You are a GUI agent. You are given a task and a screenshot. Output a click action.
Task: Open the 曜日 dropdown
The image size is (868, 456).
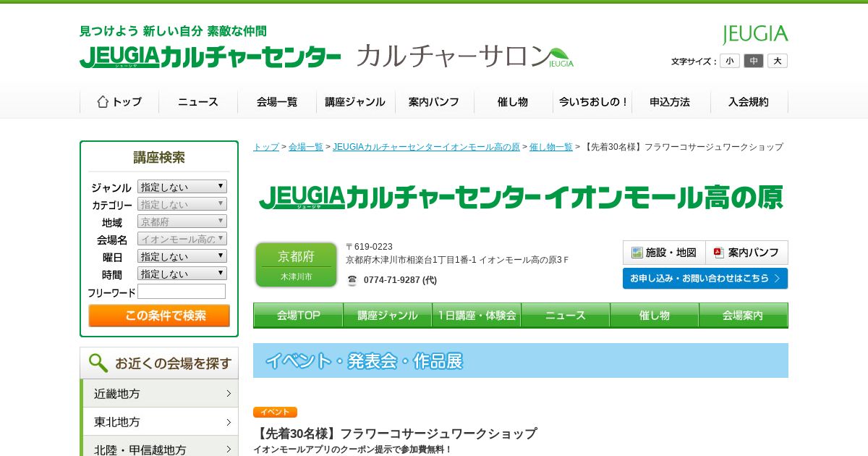coord(182,256)
